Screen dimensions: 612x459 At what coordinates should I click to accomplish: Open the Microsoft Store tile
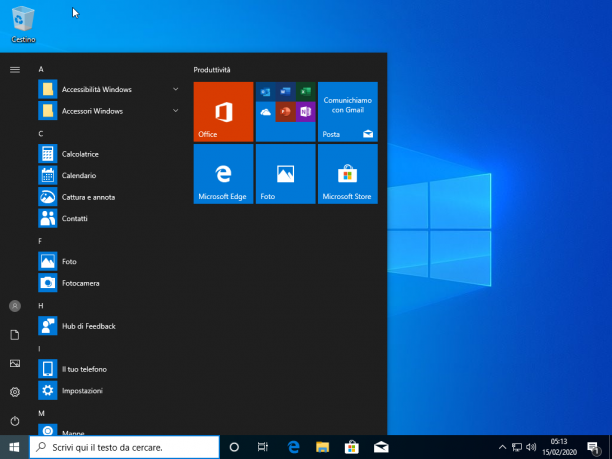(x=348, y=174)
